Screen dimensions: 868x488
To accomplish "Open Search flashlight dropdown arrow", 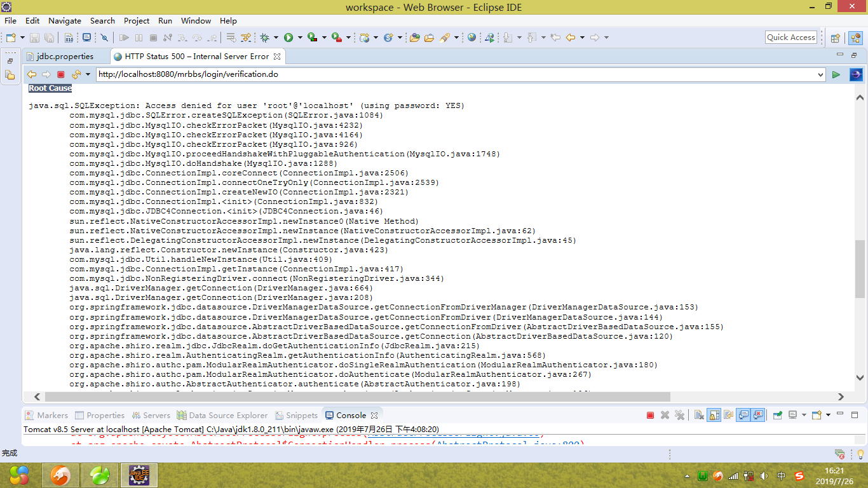I will pyautogui.click(x=456, y=37).
